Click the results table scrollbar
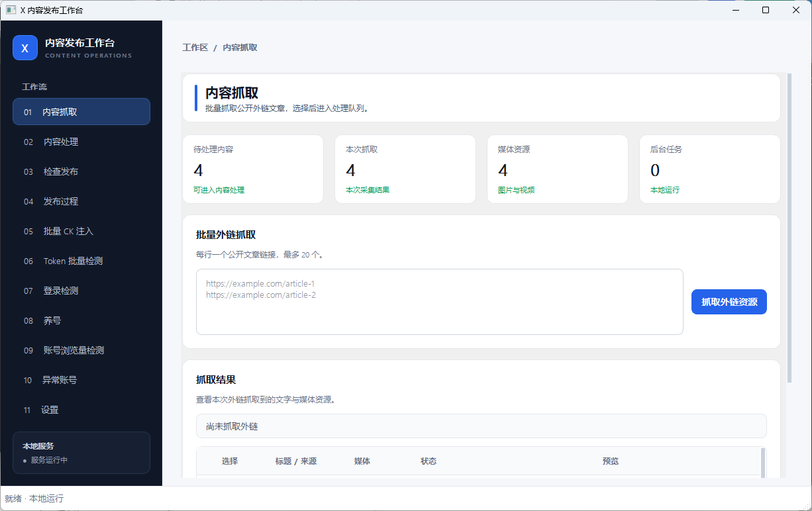The image size is (812, 511). coord(763,463)
